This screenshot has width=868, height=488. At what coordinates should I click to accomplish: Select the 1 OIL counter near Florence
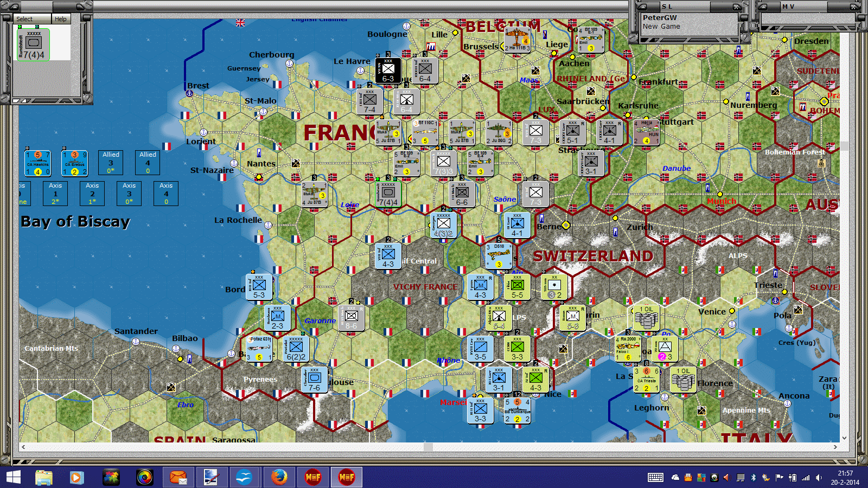tap(684, 380)
